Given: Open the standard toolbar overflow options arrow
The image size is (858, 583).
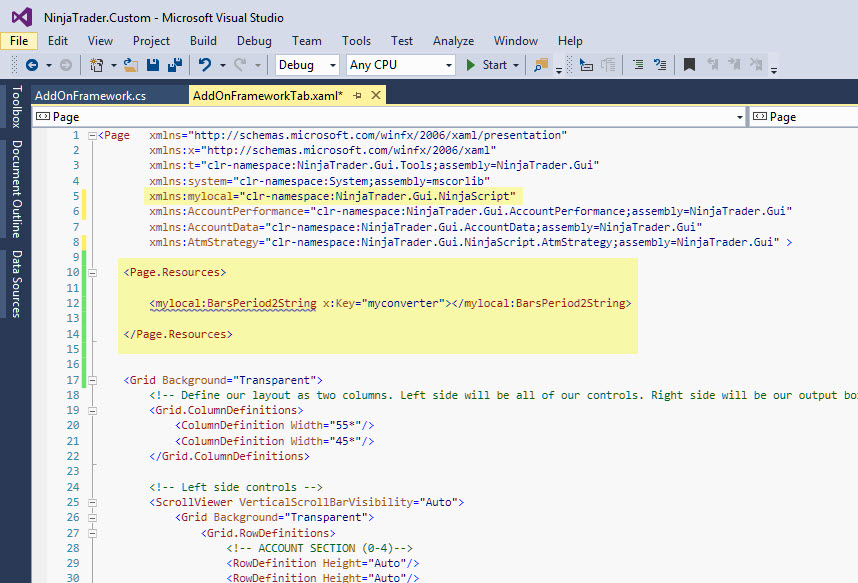Looking at the screenshot, I should (559, 70).
